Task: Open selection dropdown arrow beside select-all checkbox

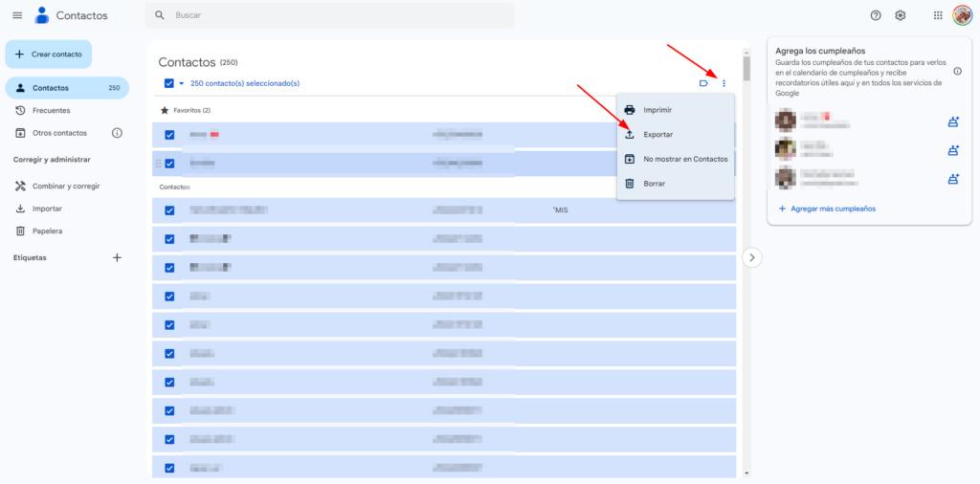Action: [x=181, y=83]
